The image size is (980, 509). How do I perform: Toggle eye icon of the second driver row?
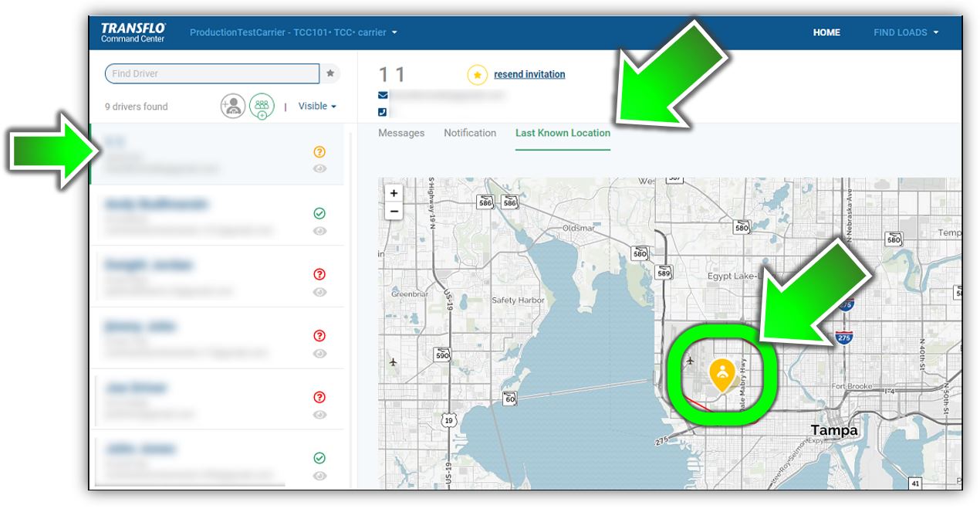[319, 231]
